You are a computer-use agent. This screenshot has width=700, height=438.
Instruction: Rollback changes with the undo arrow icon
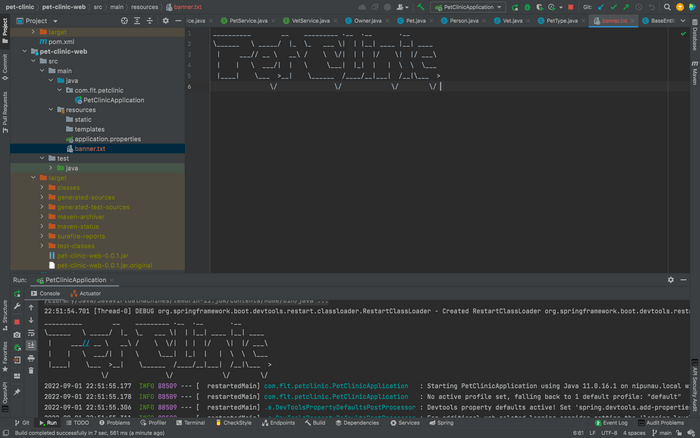point(652,7)
